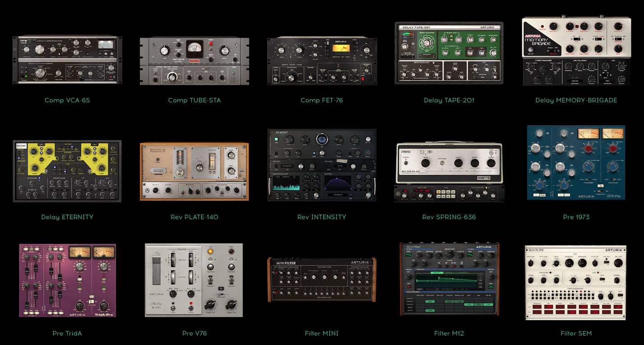Image resolution: width=644 pixels, height=345 pixels.
Task: Select the Comp TUBE-STA compressor thumbnail
Action: (194, 61)
